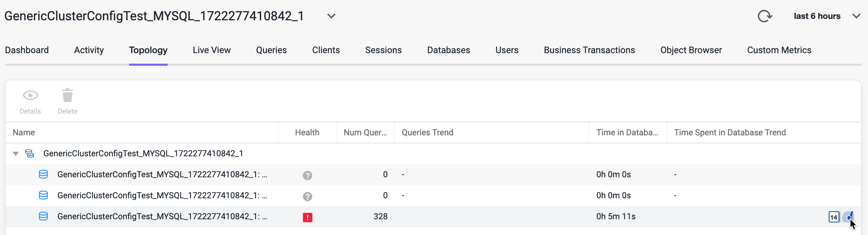Select the Topology tab
Screen dimensions: 868x235
click(148, 50)
